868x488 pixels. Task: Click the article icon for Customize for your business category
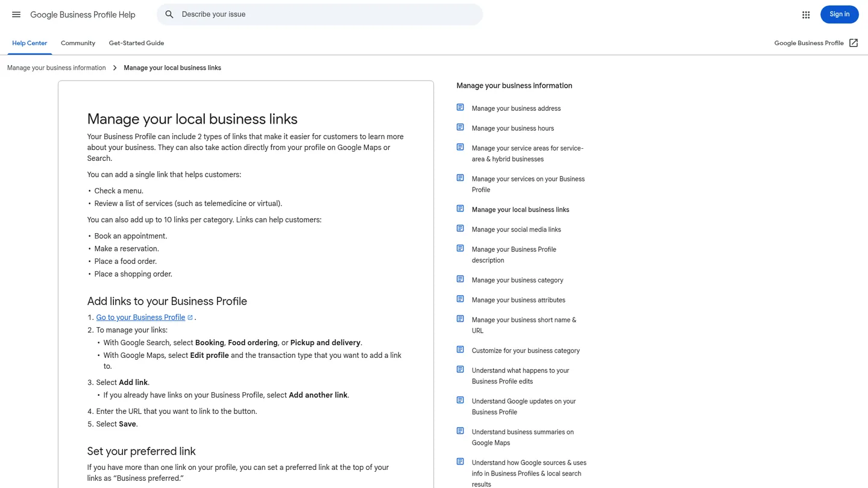coord(460,349)
